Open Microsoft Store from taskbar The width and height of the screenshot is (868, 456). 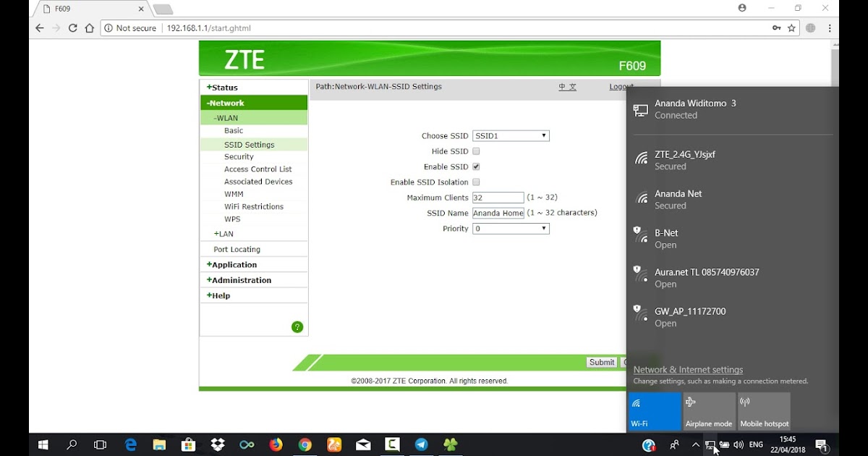pyautogui.click(x=189, y=445)
